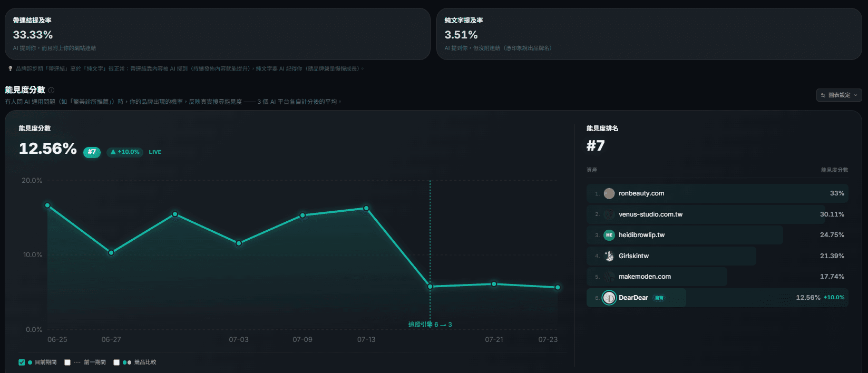Click the 10.0% y-axis label

click(33, 255)
